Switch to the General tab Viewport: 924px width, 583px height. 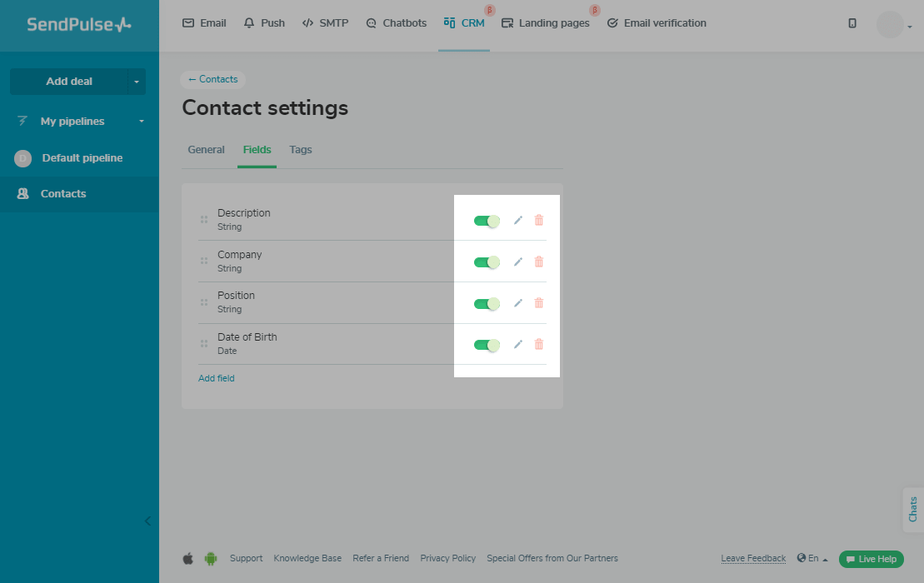(206, 150)
